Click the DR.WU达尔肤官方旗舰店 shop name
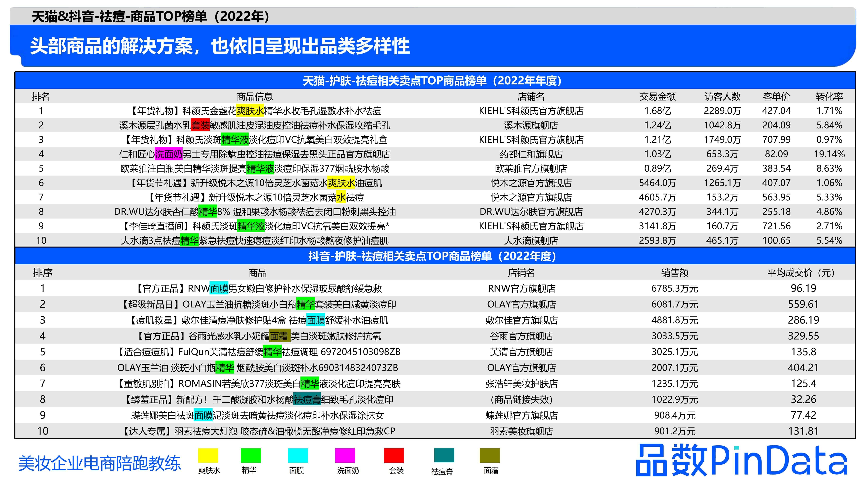868x488 pixels. coord(531,212)
